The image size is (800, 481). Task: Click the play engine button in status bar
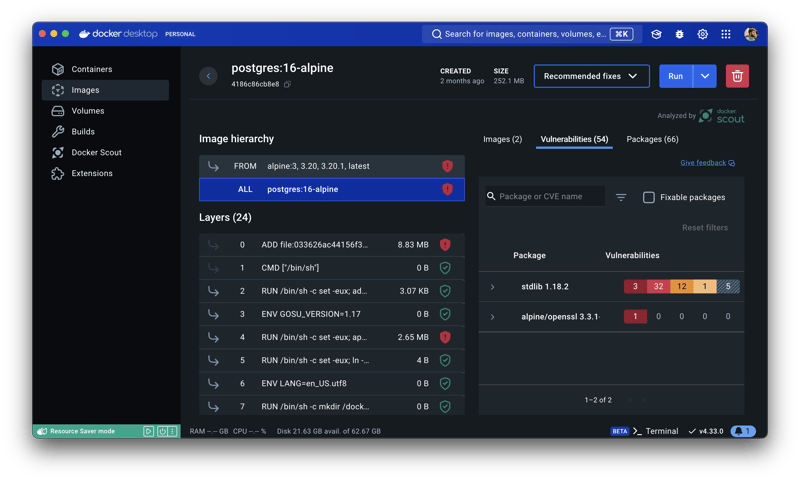click(148, 432)
